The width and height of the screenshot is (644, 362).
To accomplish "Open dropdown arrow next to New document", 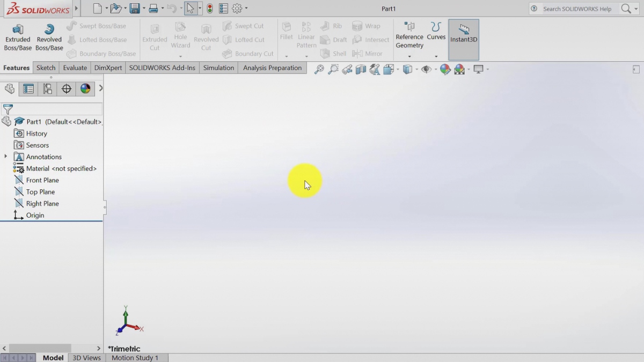I will [106, 9].
